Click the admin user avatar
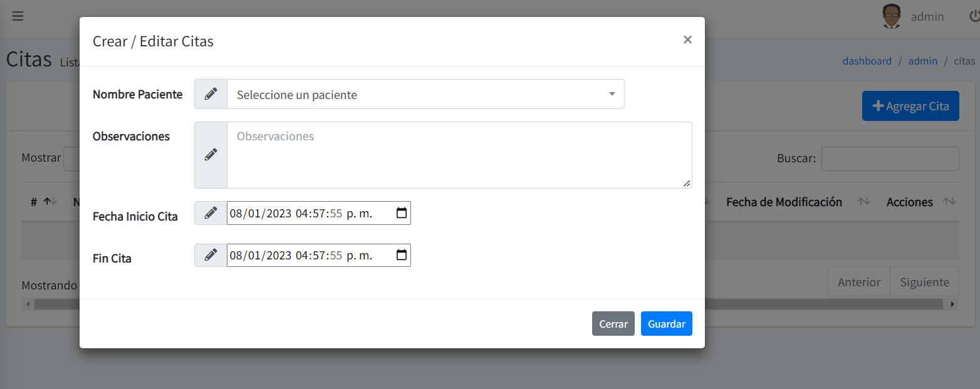This screenshot has width=980, height=389. tap(892, 17)
